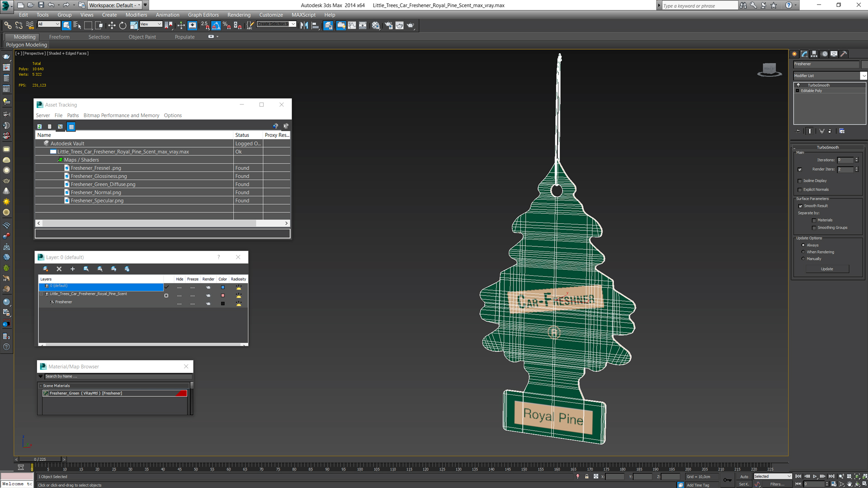Open the MAXScript menu

point(303,15)
